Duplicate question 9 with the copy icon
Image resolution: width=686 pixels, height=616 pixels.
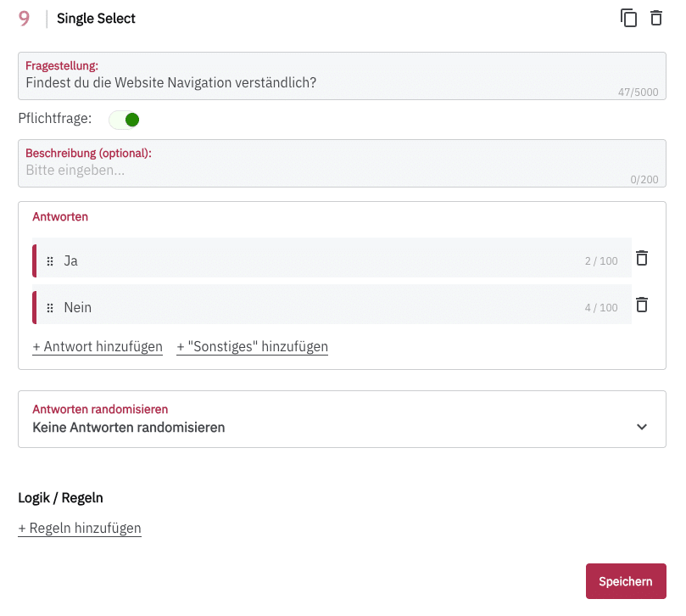click(x=628, y=18)
